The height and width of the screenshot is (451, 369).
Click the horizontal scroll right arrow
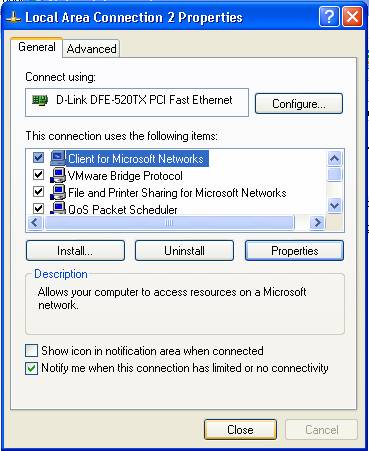317,222
